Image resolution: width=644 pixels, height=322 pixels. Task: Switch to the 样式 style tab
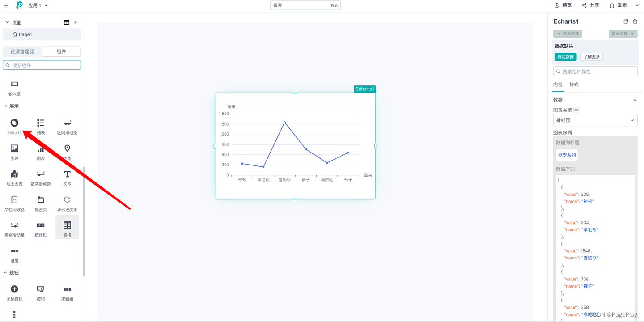(574, 85)
